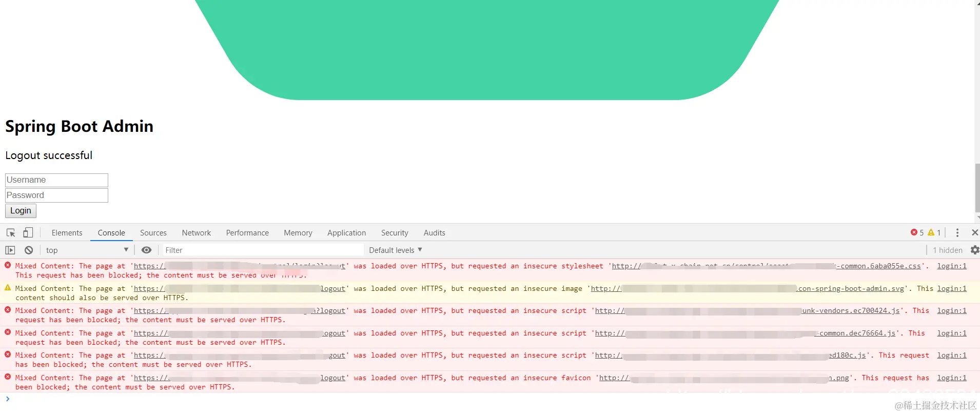Toggle the device toolbar icon
980x414 pixels.
click(28, 232)
